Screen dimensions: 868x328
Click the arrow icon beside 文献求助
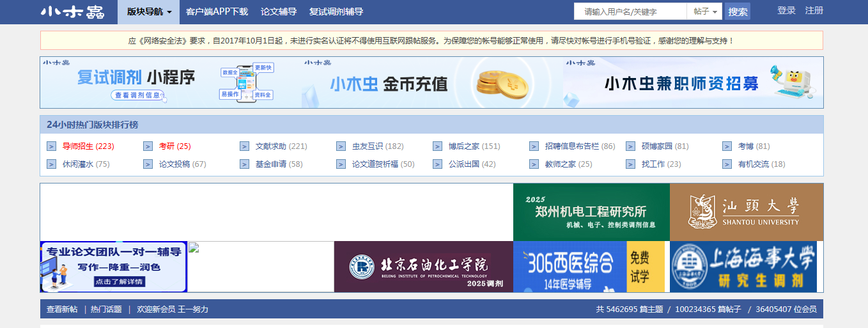244,146
